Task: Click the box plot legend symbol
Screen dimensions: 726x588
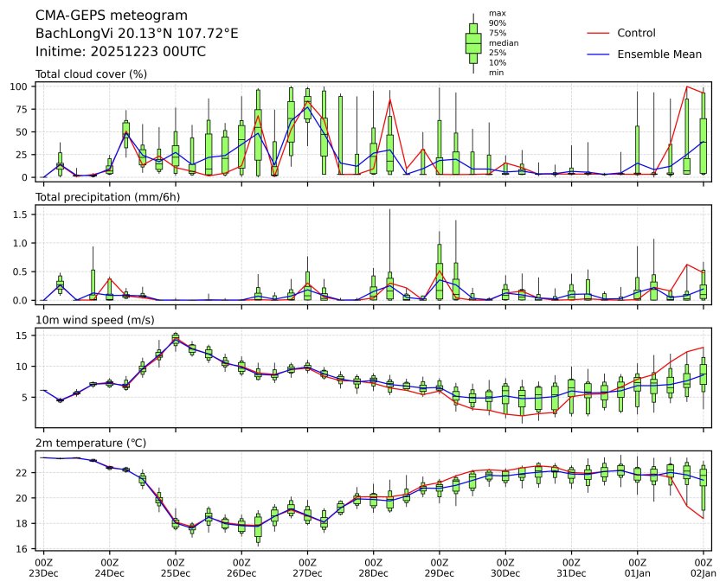Action: click(473, 43)
